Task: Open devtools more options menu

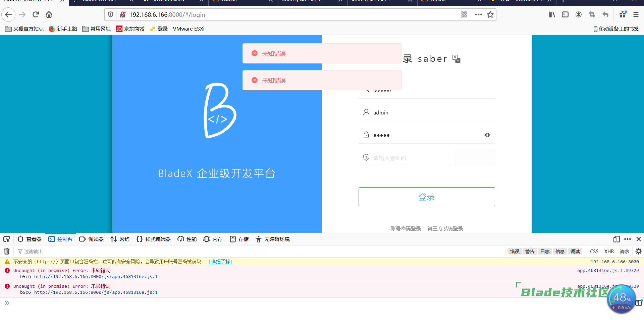Action: tap(628, 239)
